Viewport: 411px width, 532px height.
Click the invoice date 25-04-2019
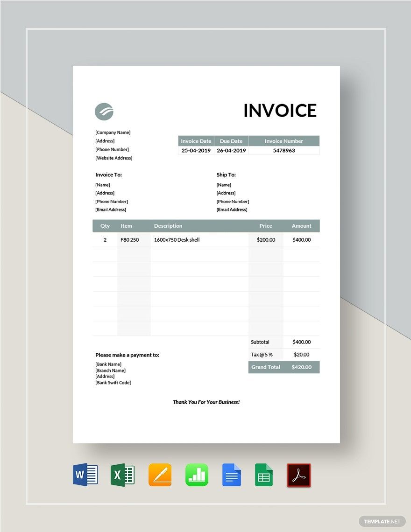coord(196,151)
